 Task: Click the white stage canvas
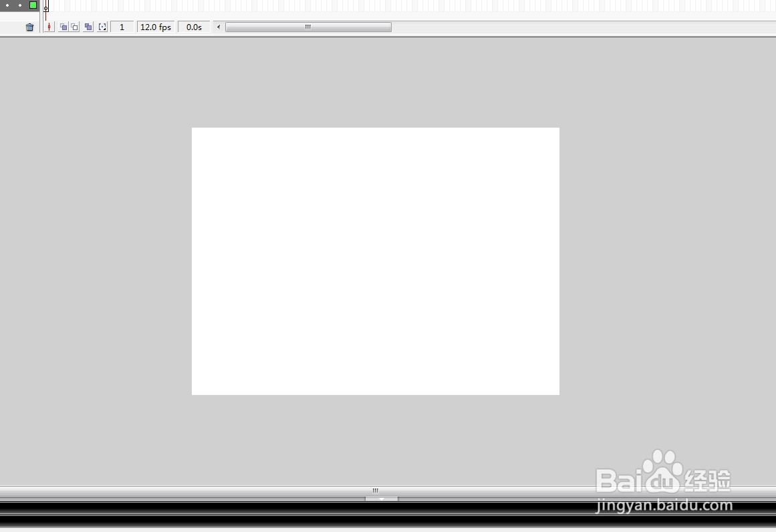click(376, 261)
